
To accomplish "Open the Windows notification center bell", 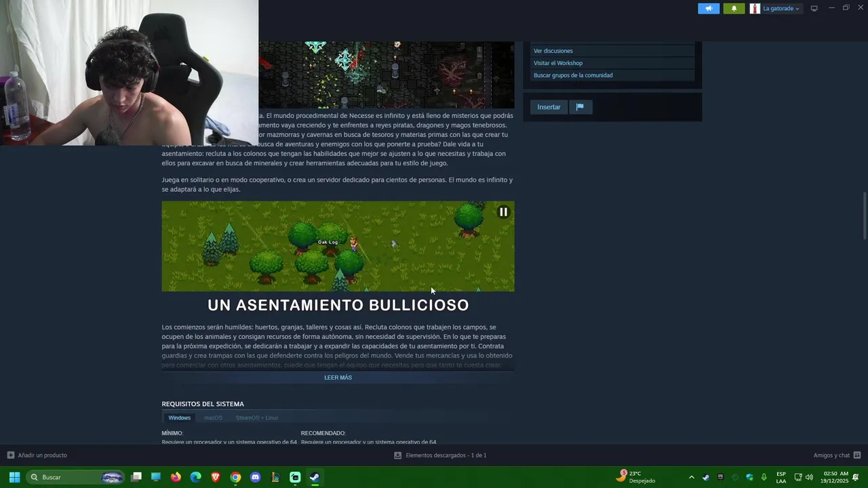I will pos(856,477).
